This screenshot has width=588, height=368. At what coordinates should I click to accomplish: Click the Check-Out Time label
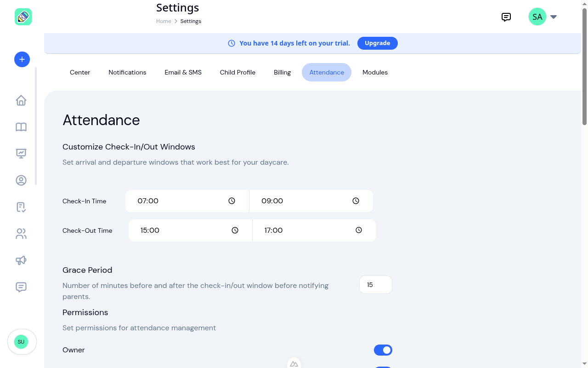click(x=87, y=230)
